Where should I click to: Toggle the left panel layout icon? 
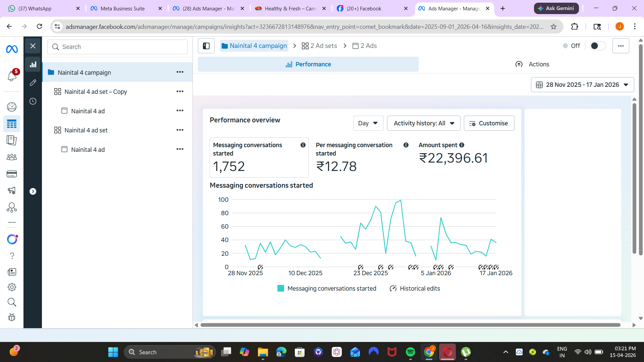206,46
